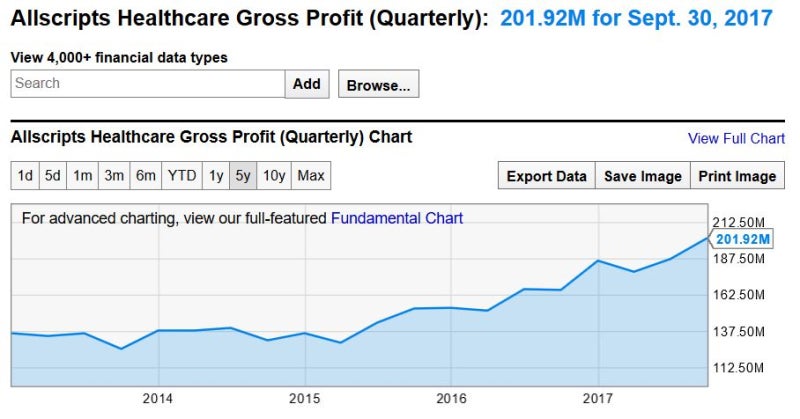800x419 pixels.
Task: Choose the 6m time range
Action: click(146, 176)
